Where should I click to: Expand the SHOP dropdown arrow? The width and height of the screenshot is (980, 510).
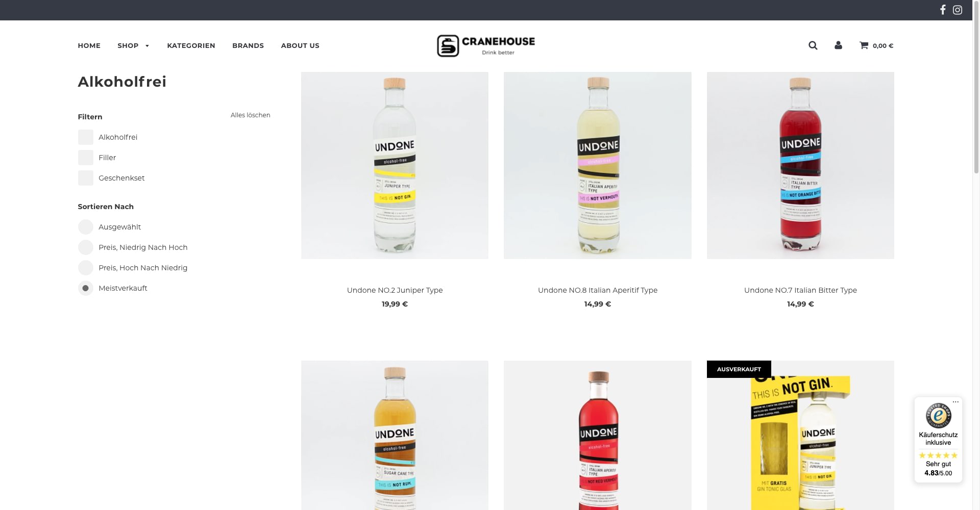pyautogui.click(x=147, y=46)
